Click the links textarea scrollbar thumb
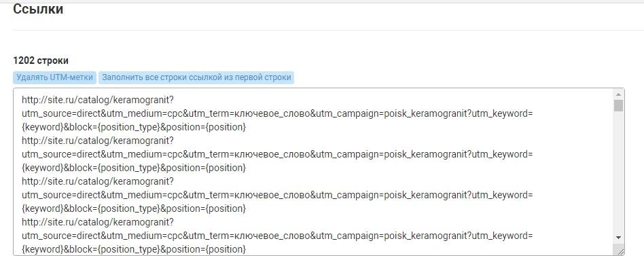This screenshot has height=256, width=644. pyautogui.click(x=618, y=105)
